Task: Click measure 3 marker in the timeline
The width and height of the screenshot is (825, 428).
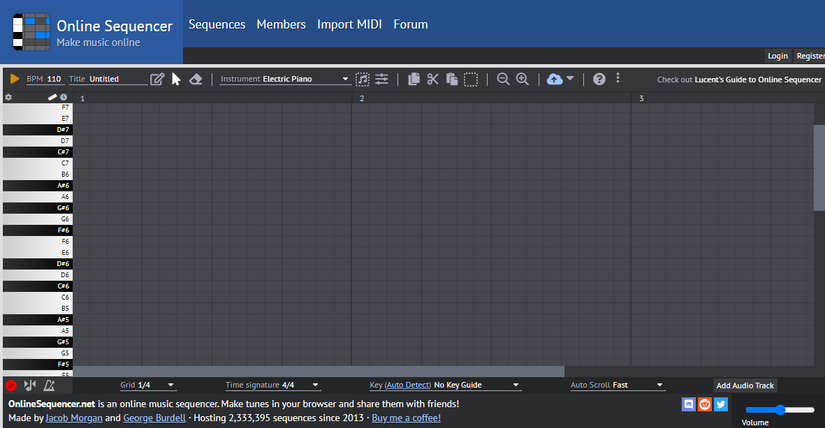Action: pyautogui.click(x=641, y=98)
